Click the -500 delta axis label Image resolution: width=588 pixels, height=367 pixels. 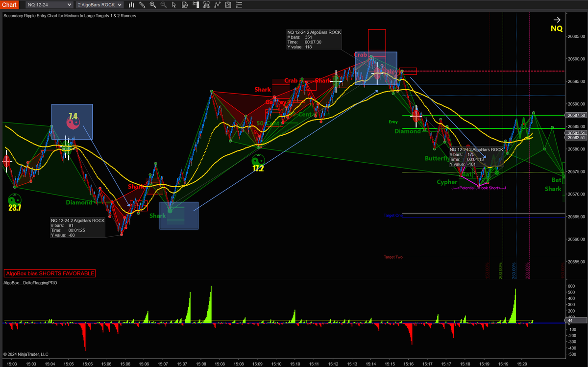[572, 354]
